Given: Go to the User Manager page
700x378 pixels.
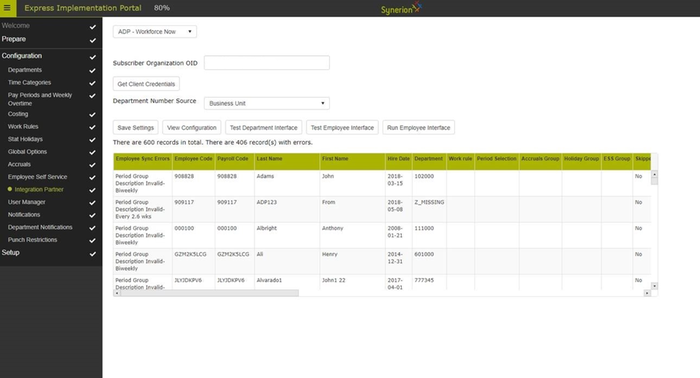Looking at the screenshot, I should coord(27,202).
